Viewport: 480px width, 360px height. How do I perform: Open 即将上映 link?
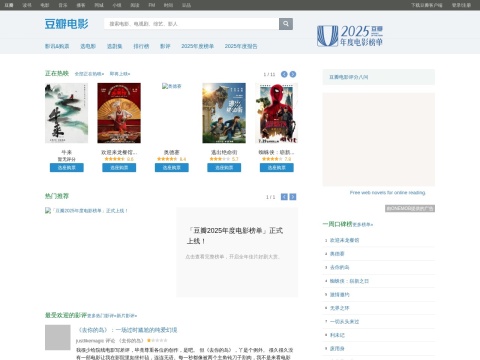(x=120, y=74)
